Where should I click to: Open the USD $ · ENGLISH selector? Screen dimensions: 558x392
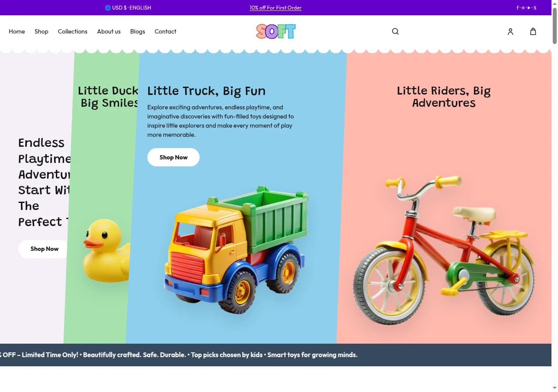click(128, 8)
